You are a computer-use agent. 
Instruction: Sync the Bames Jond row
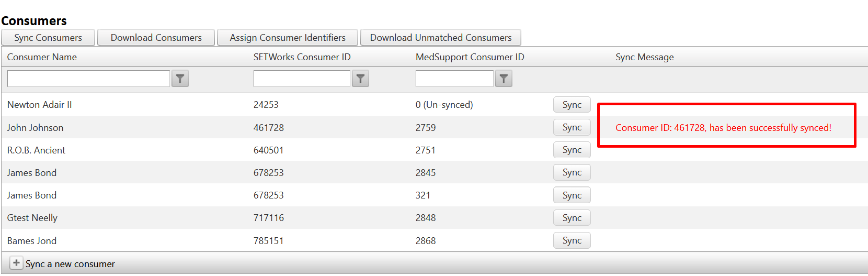coord(572,240)
